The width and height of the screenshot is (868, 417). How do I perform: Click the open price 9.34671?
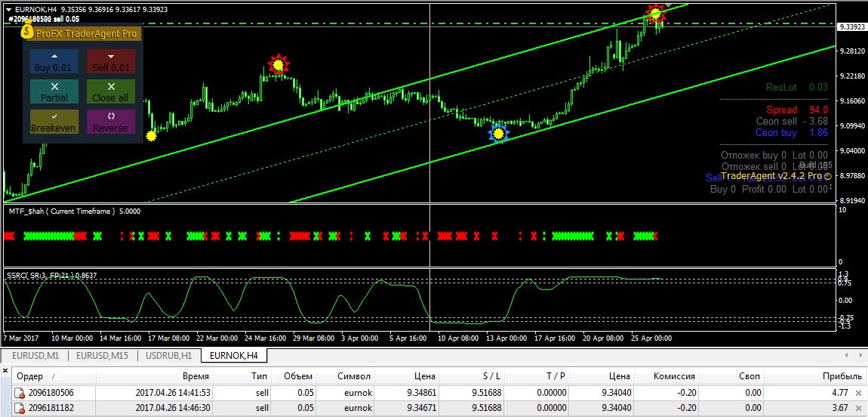pos(420,408)
